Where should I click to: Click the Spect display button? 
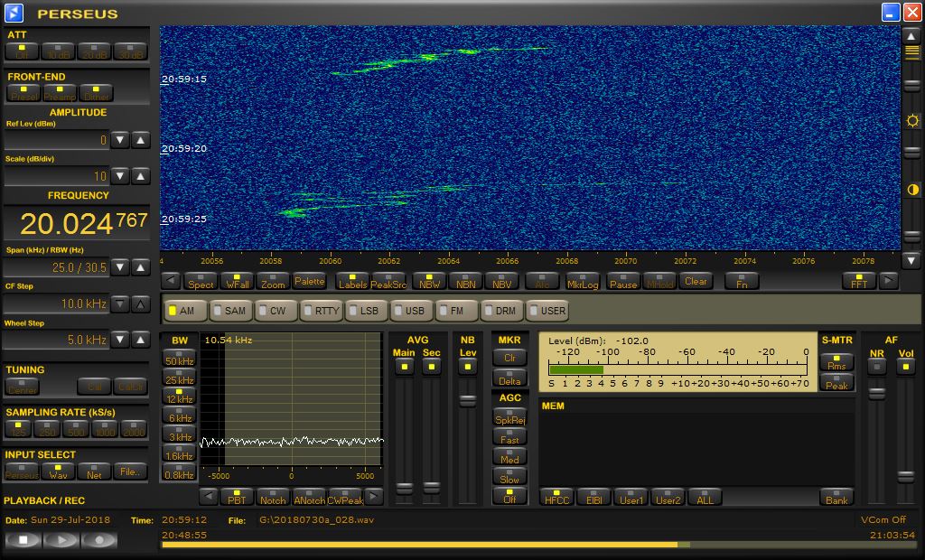click(x=201, y=281)
